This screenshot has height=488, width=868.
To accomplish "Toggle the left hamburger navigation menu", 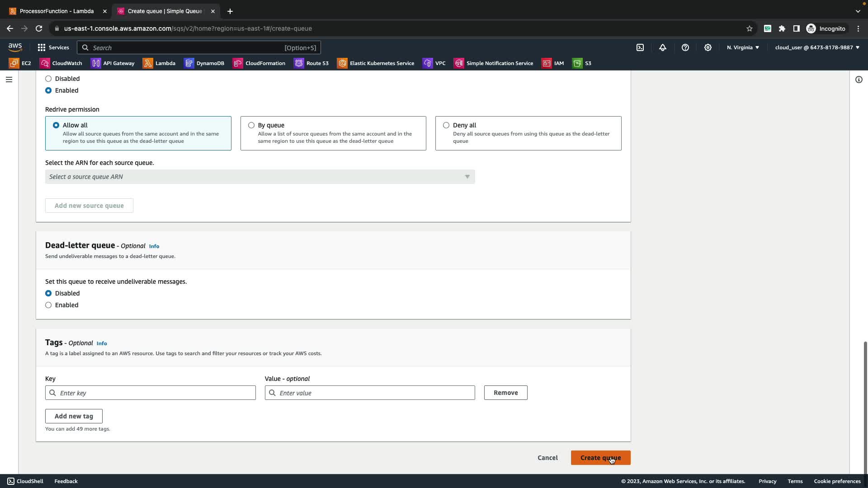I will coord(9,80).
